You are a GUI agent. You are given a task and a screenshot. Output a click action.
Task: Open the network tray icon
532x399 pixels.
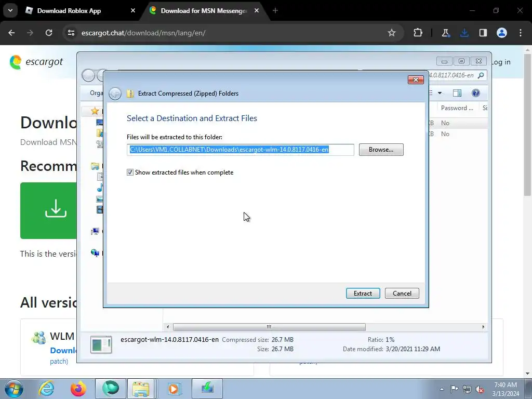(x=467, y=389)
